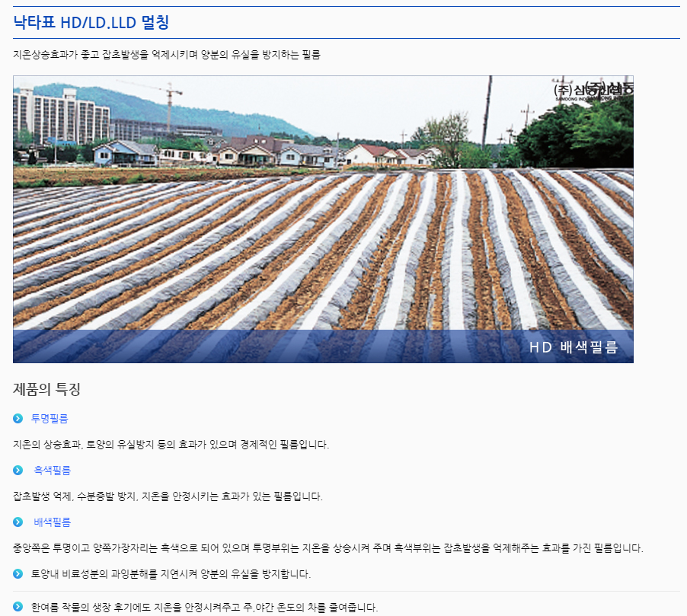This screenshot has height=616, width=687.
Task: Open the 배색필름 link
Action: pos(53,522)
